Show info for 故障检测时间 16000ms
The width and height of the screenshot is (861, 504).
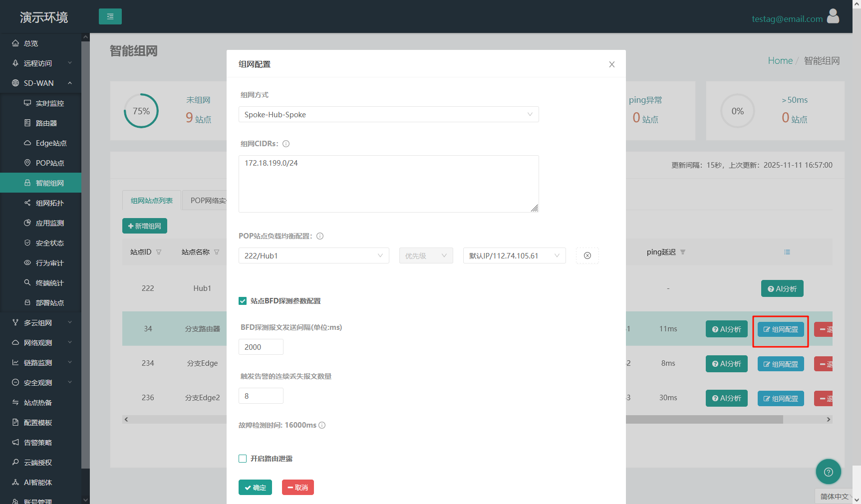click(322, 425)
